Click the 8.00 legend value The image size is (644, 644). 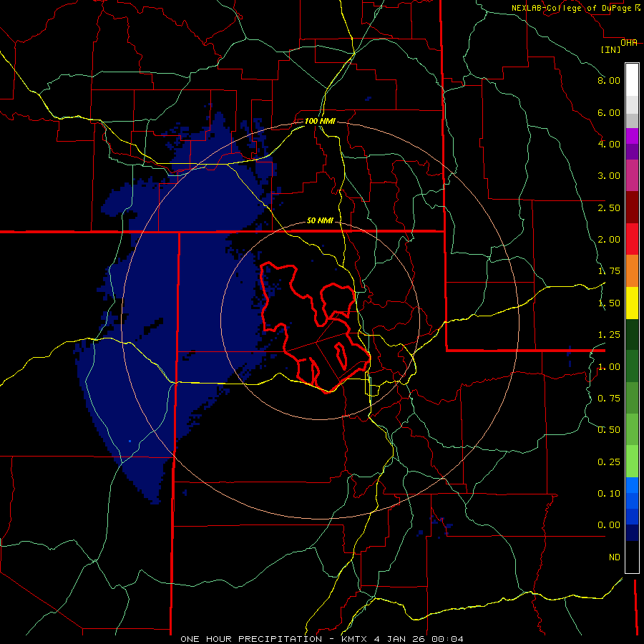point(609,80)
